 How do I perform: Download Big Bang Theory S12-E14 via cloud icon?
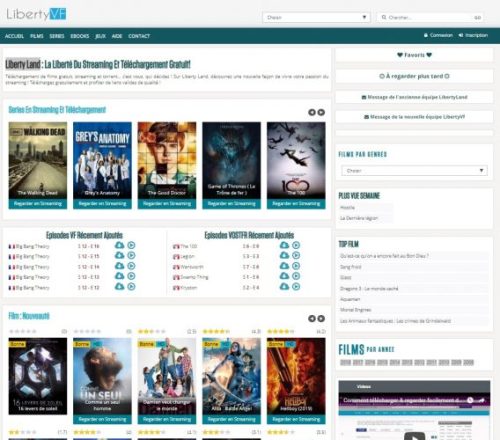119,266
